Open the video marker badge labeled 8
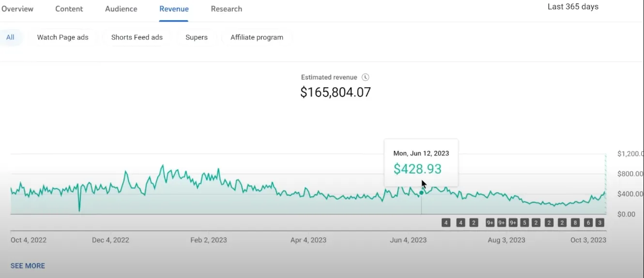644x278 pixels. click(x=575, y=223)
